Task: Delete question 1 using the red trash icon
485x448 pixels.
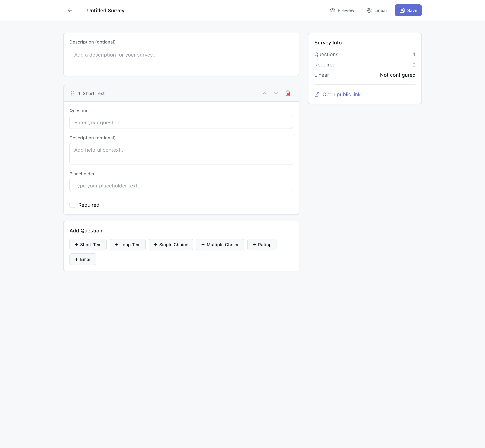Action: click(288, 93)
